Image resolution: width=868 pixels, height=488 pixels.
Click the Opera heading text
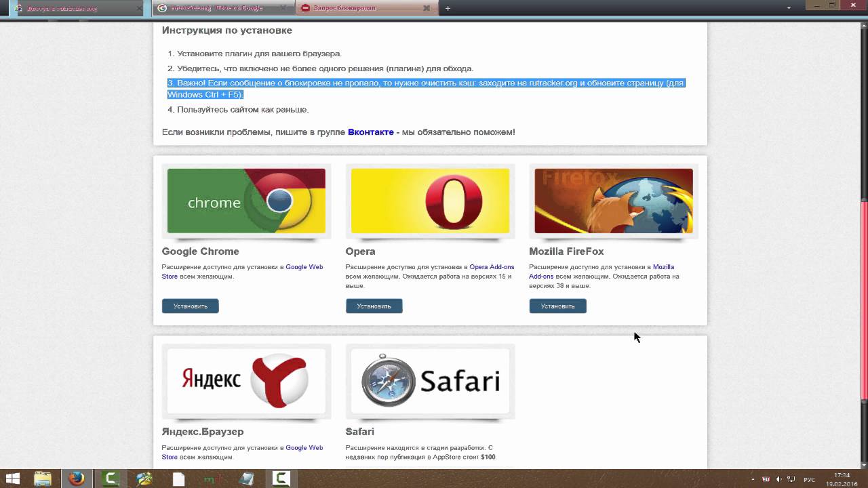360,251
